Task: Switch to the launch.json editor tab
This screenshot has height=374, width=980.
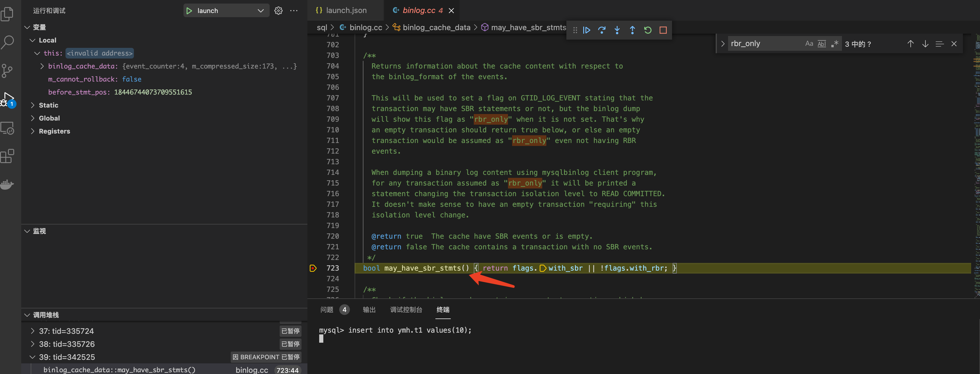Action: (341, 11)
